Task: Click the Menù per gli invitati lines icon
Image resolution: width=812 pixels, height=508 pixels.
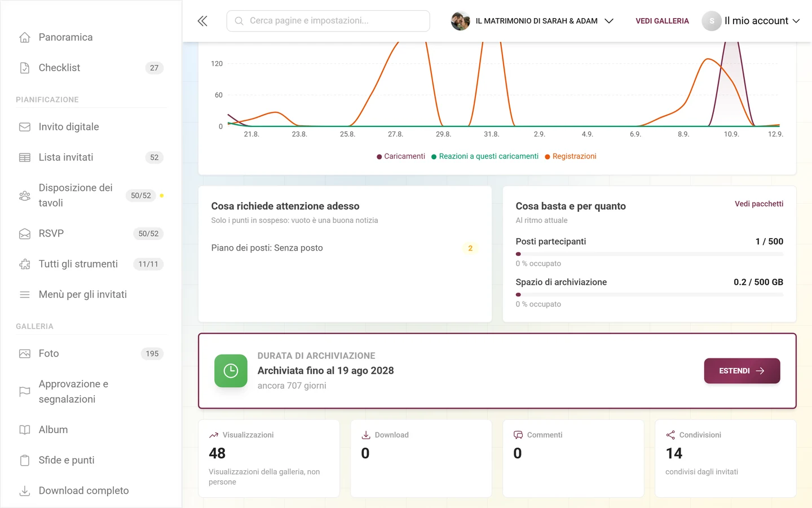Action: click(25, 295)
